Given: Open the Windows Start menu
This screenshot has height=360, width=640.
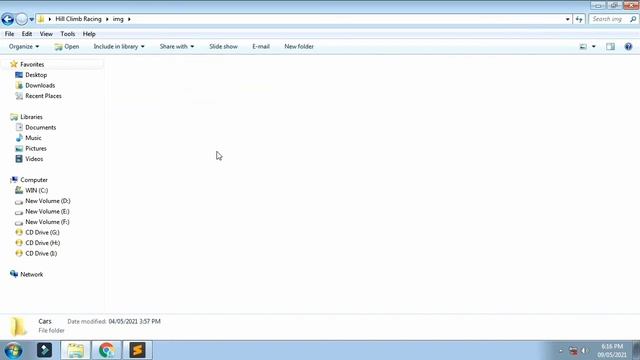Looking at the screenshot, I should tap(13, 351).
